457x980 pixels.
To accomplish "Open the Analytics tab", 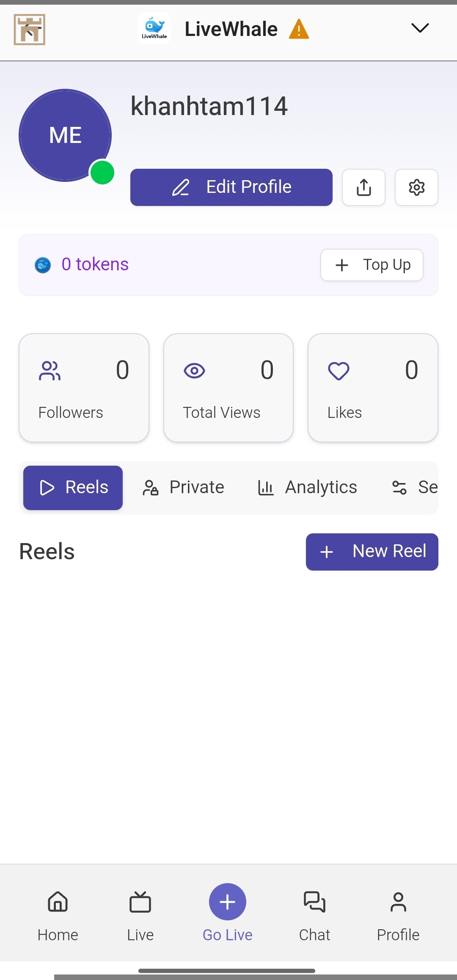I will [x=308, y=487].
